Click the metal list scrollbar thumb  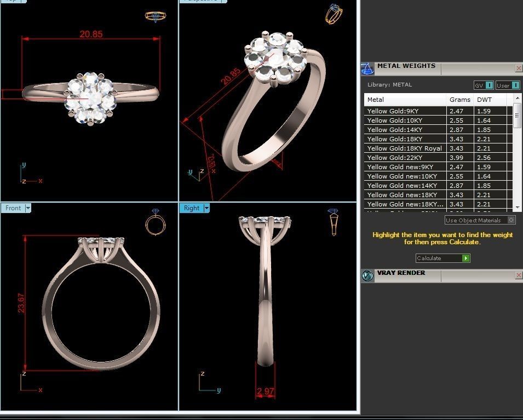tap(518, 116)
